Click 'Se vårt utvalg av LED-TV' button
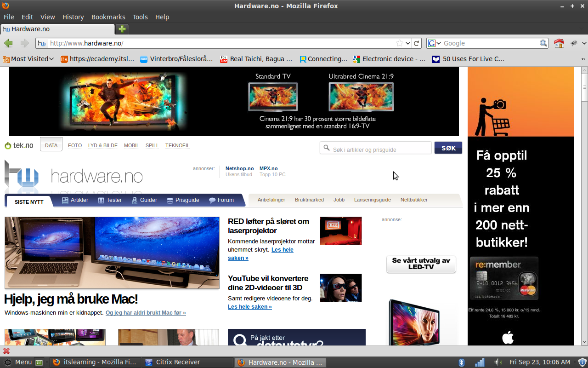 point(421,264)
